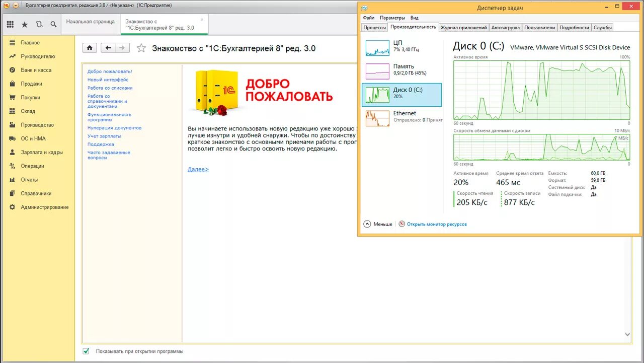Open Функциональность программы link
644x363 pixels.
pyautogui.click(x=109, y=117)
